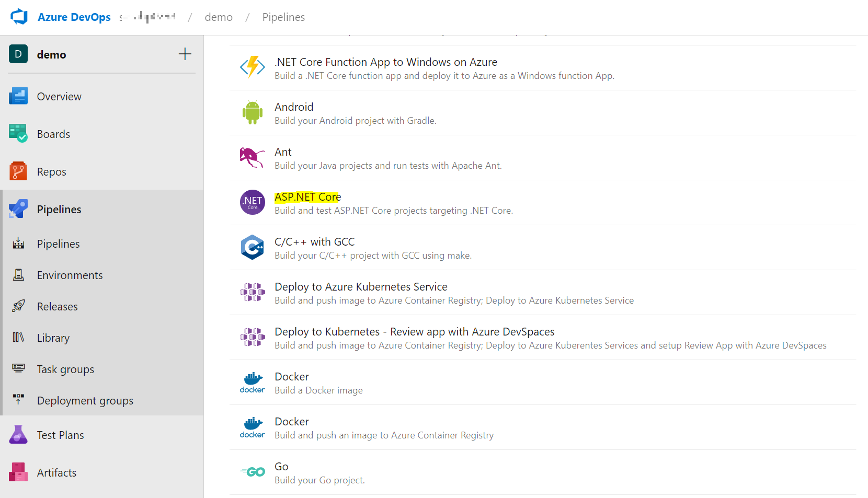Click the Task groups icon

click(x=18, y=368)
